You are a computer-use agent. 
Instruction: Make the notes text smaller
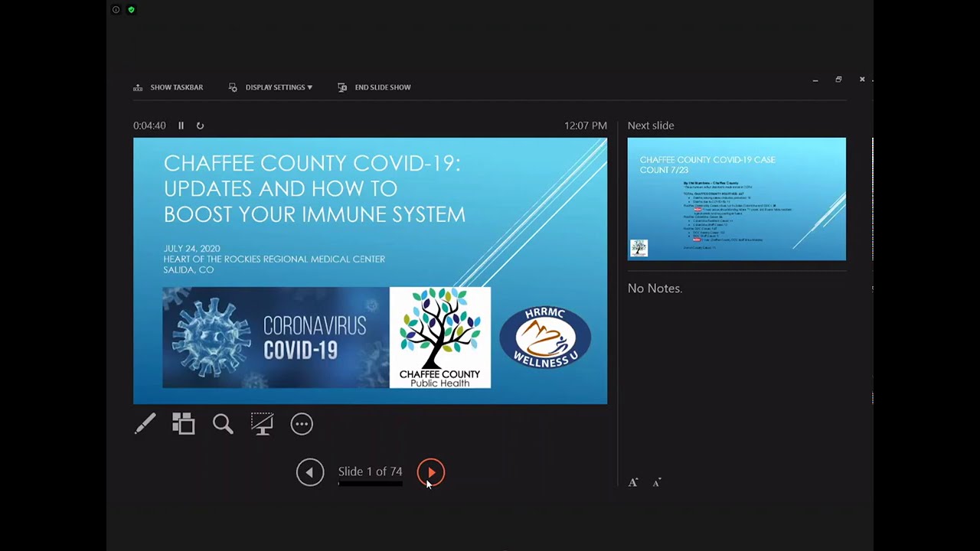tap(656, 482)
